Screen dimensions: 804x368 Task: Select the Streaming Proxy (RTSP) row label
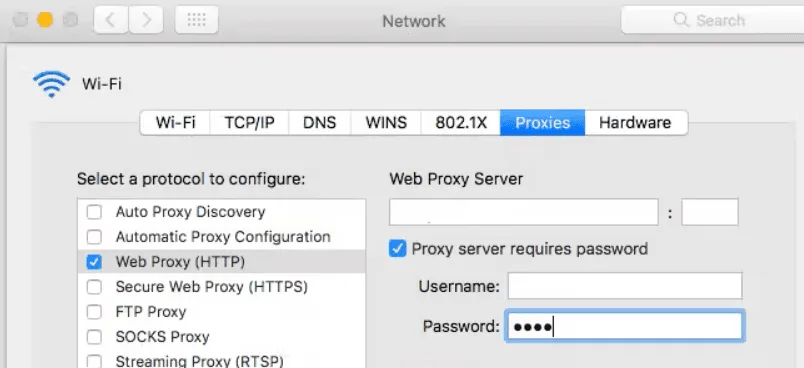click(x=199, y=361)
